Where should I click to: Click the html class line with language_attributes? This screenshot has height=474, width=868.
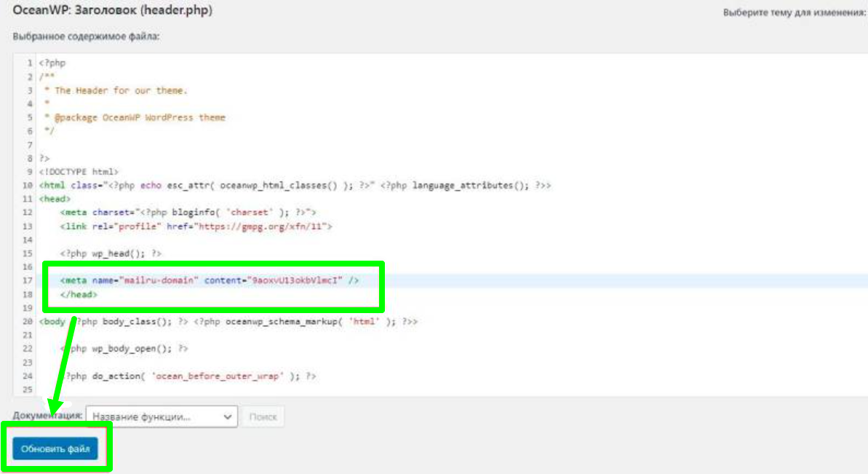(x=295, y=186)
